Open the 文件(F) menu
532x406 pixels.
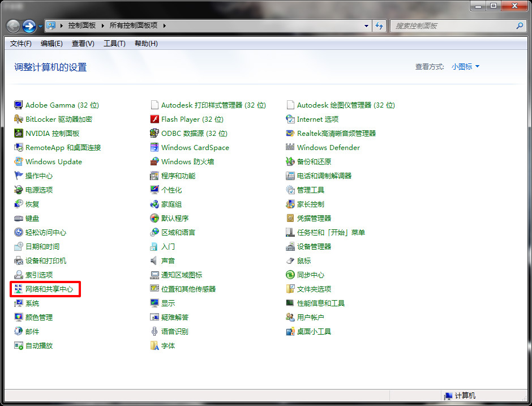(21, 44)
